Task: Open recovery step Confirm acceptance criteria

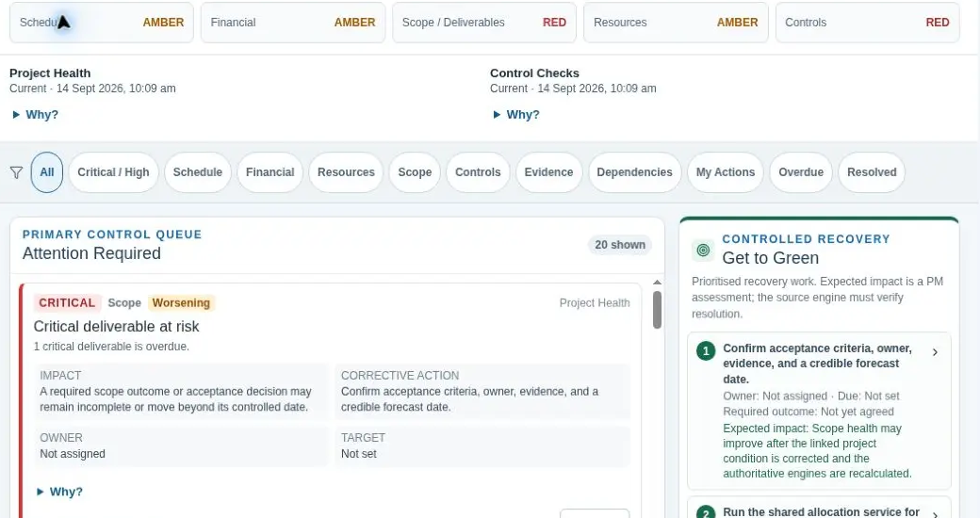Action: (x=820, y=412)
